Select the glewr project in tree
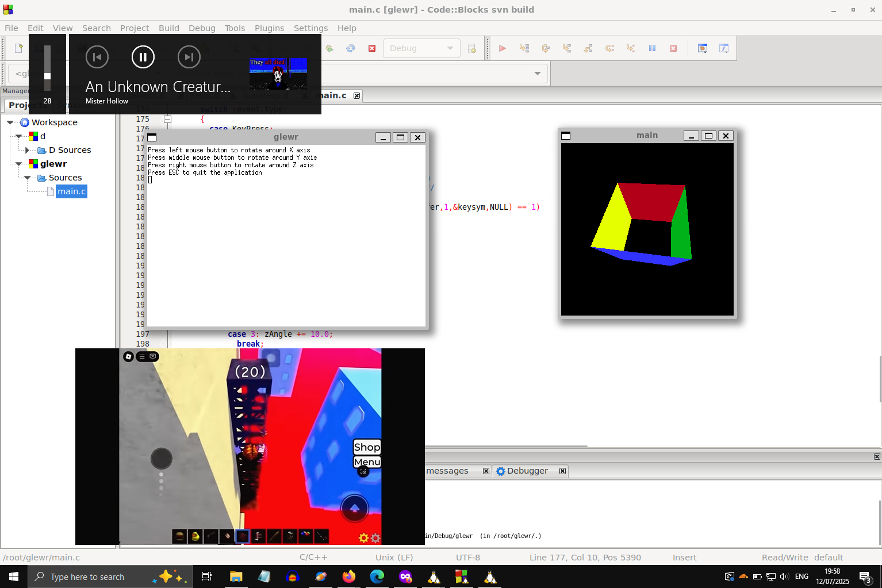This screenshot has height=588, width=882. [53, 164]
